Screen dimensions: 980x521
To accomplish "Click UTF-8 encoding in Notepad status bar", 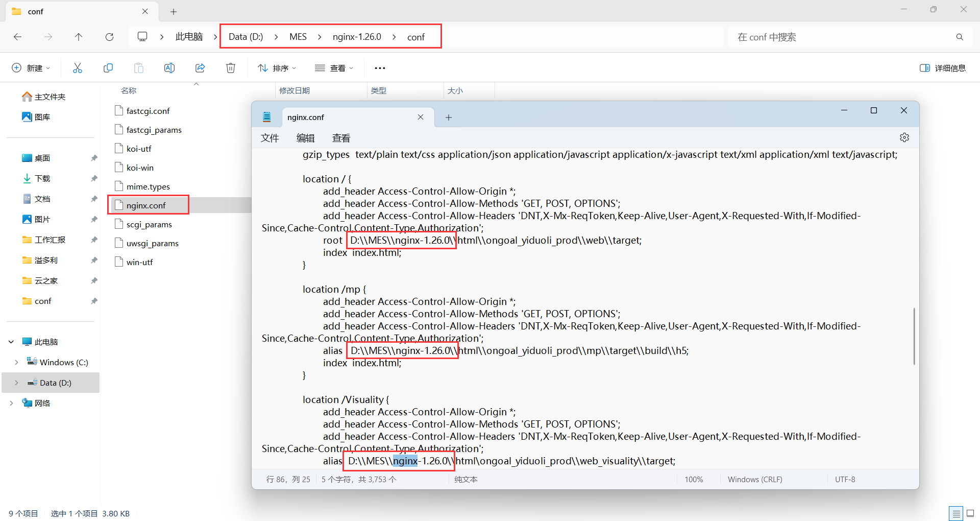I will 845,480.
